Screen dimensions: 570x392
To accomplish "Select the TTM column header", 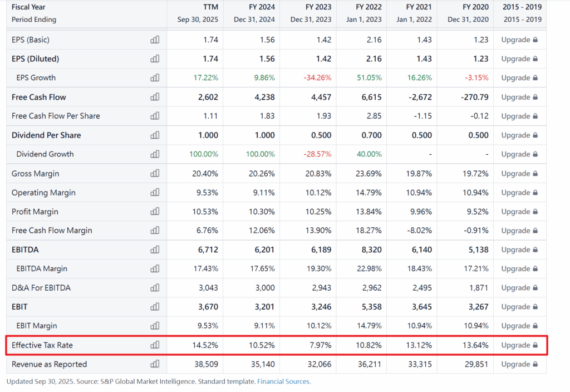I will pos(210,7).
